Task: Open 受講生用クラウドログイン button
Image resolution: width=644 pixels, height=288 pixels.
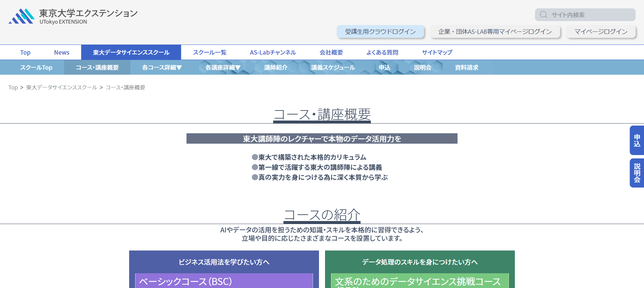Action: [x=380, y=31]
